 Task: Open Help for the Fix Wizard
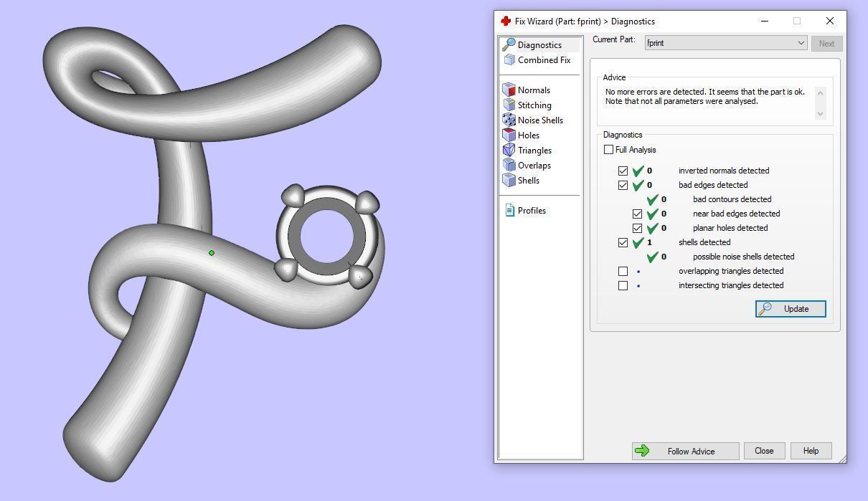tap(811, 451)
